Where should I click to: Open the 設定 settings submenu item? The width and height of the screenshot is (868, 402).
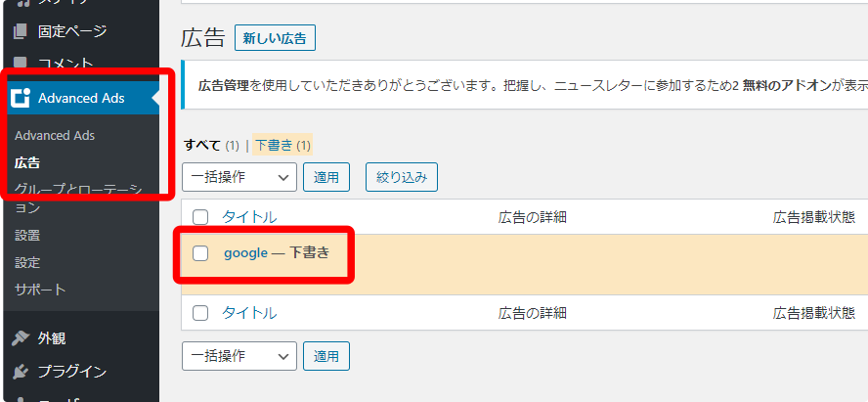27,262
